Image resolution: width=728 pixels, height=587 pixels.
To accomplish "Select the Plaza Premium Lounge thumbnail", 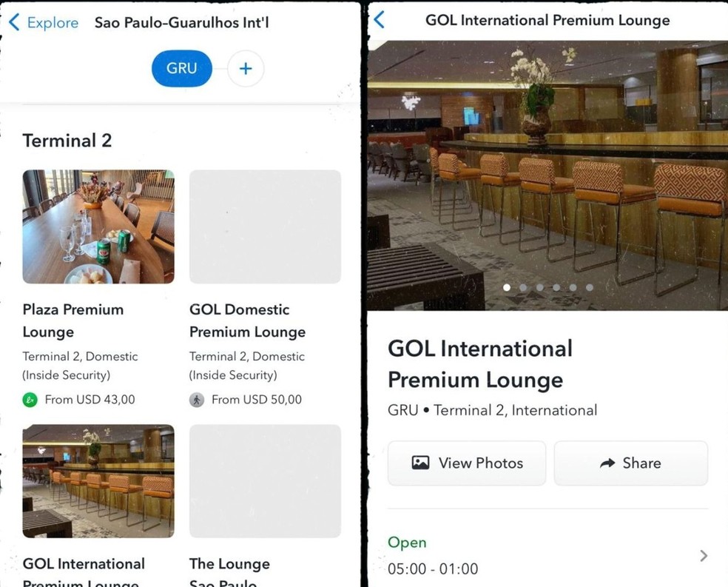I will click(x=98, y=227).
